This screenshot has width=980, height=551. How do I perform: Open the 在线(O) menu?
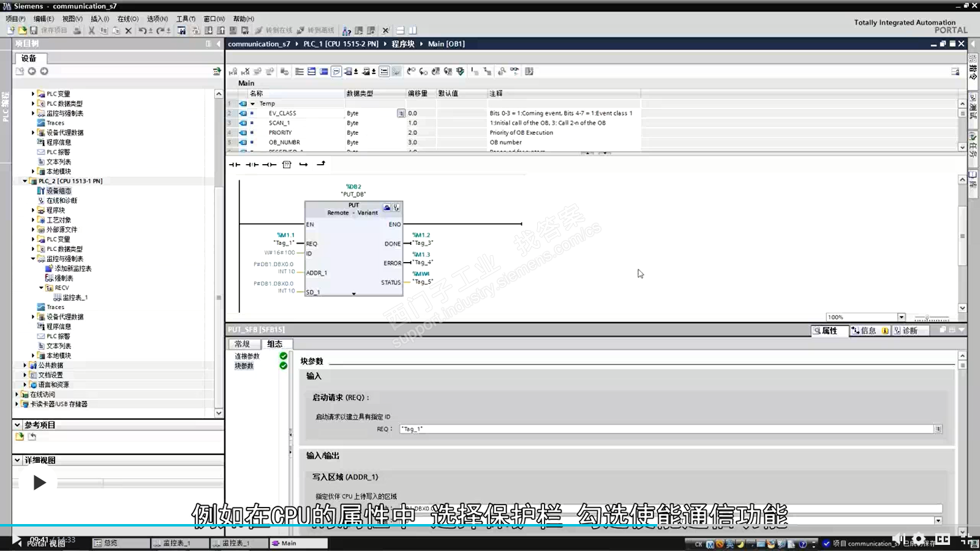128,18
